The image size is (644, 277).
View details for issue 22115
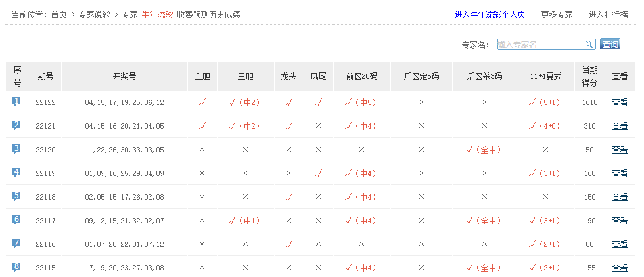coord(620,268)
